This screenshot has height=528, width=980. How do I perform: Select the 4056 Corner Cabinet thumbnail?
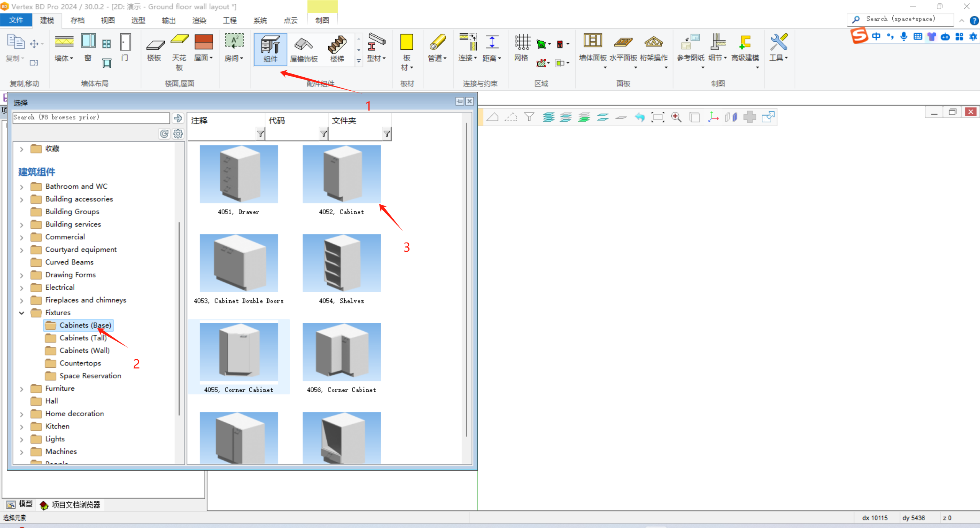(x=341, y=352)
